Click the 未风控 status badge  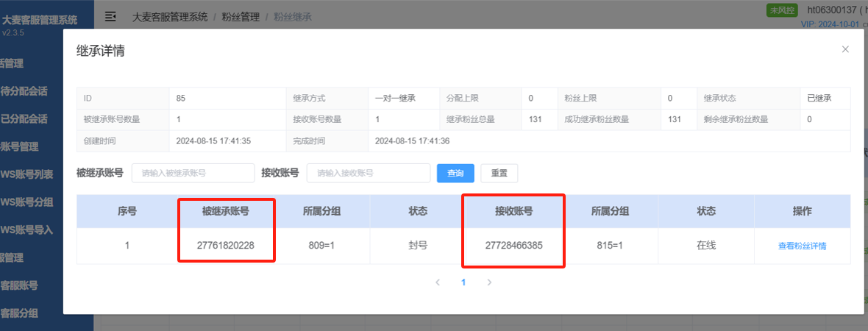[x=781, y=10]
